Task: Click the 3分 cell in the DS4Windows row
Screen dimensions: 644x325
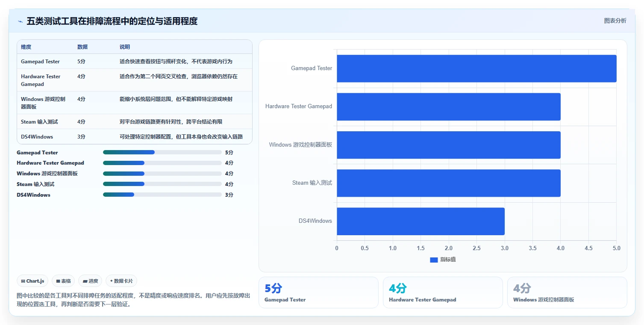Action: click(x=81, y=137)
